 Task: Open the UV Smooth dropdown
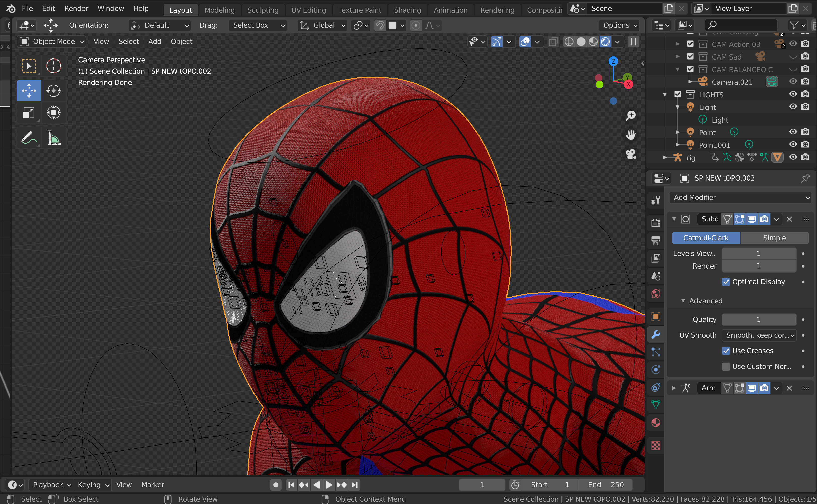tap(759, 335)
